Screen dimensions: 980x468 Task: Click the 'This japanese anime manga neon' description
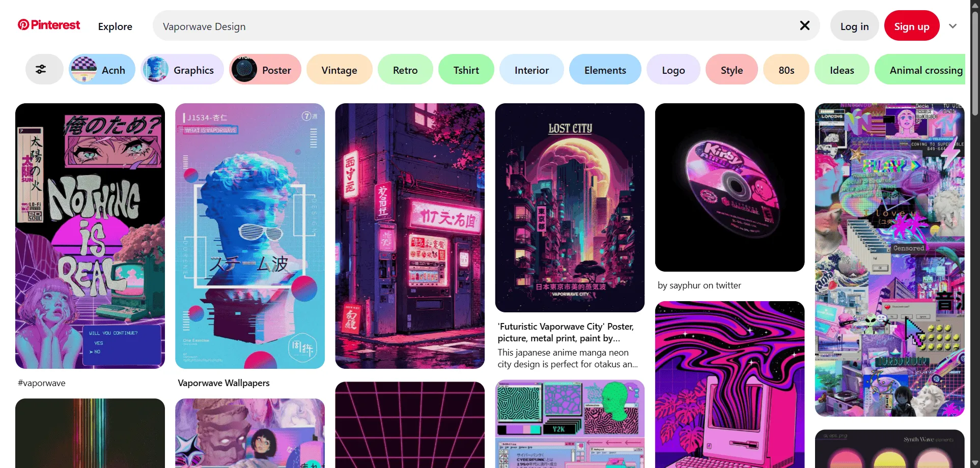(x=568, y=358)
